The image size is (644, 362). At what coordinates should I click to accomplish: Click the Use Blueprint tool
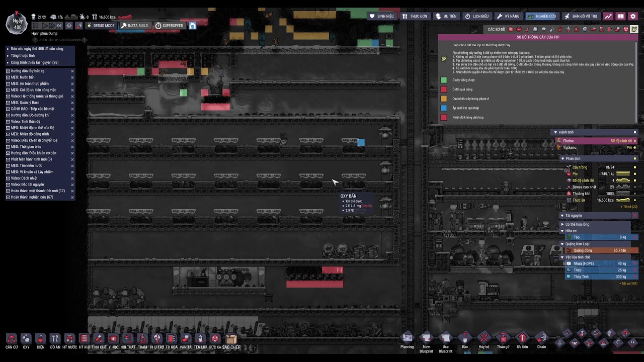445,338
